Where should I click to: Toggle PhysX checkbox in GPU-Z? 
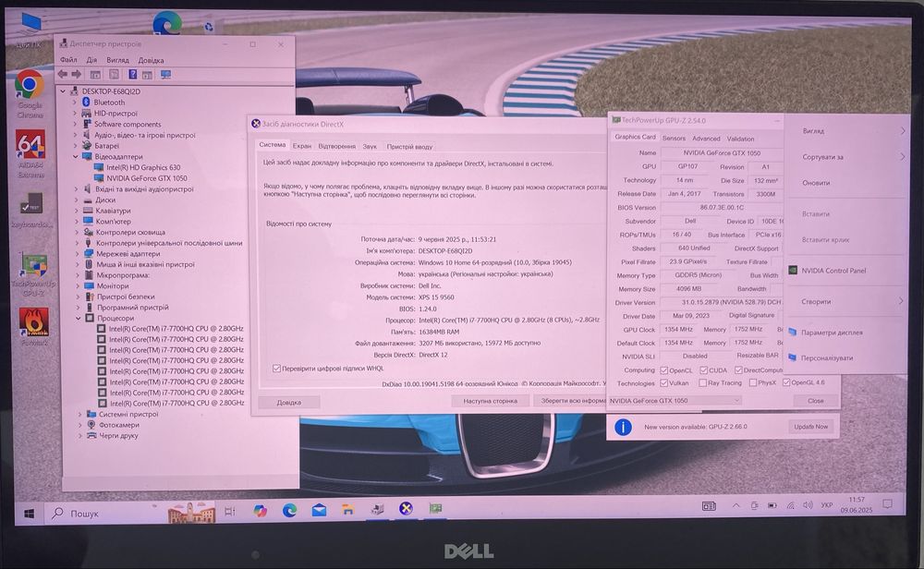coord(753,382)
